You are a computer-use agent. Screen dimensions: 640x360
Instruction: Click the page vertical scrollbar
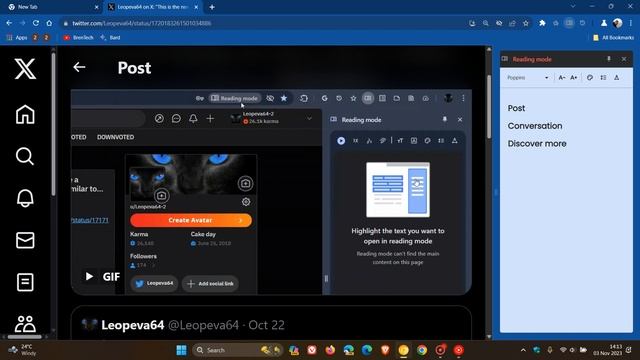489,106
